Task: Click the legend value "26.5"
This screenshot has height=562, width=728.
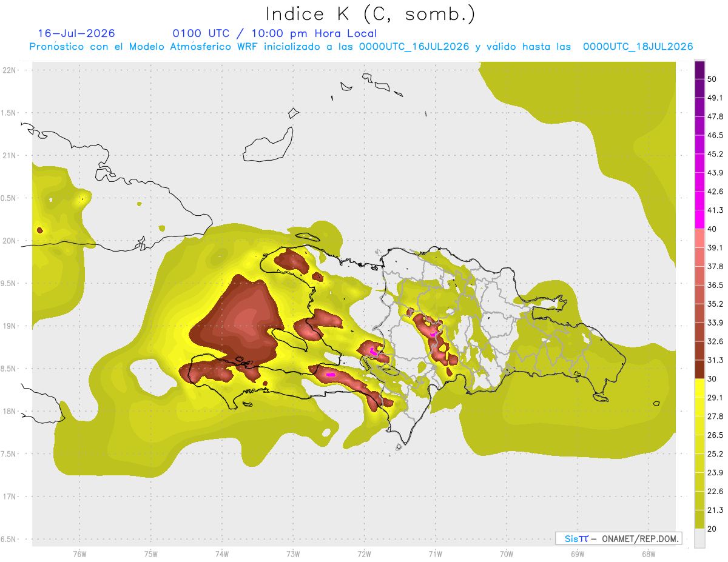Action: (715, 435)
